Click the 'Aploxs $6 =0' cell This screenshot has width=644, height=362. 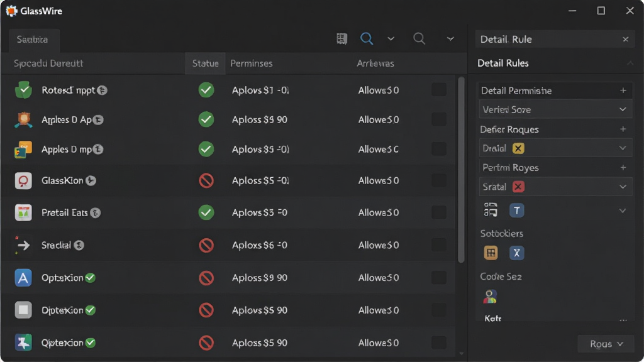[260, 245]
